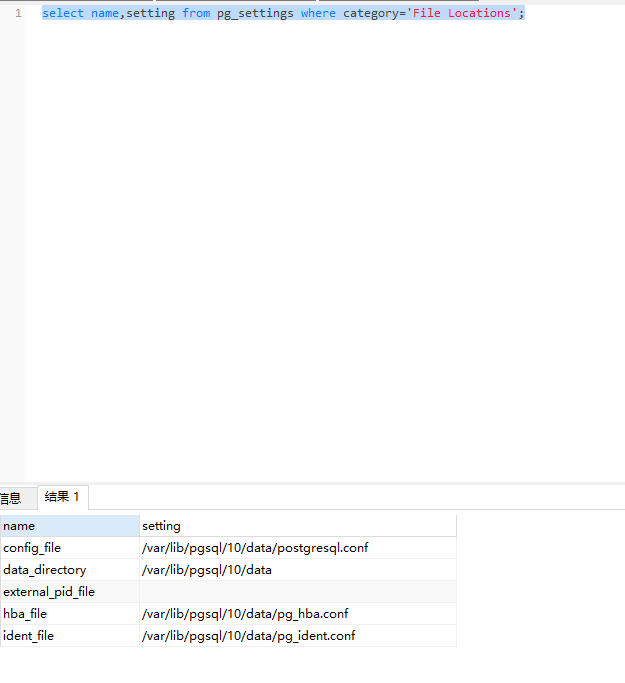Select the ident_file name cell

click(70, 636)
